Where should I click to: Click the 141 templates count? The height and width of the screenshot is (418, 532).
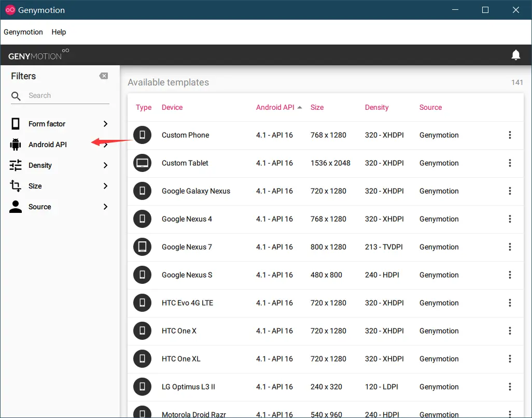click(x=517, y=82)
